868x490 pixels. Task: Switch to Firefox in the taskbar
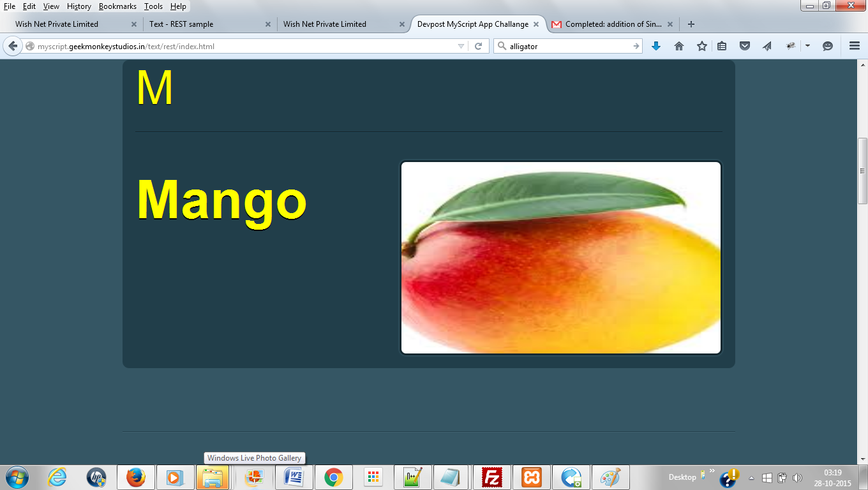point(135,477)
